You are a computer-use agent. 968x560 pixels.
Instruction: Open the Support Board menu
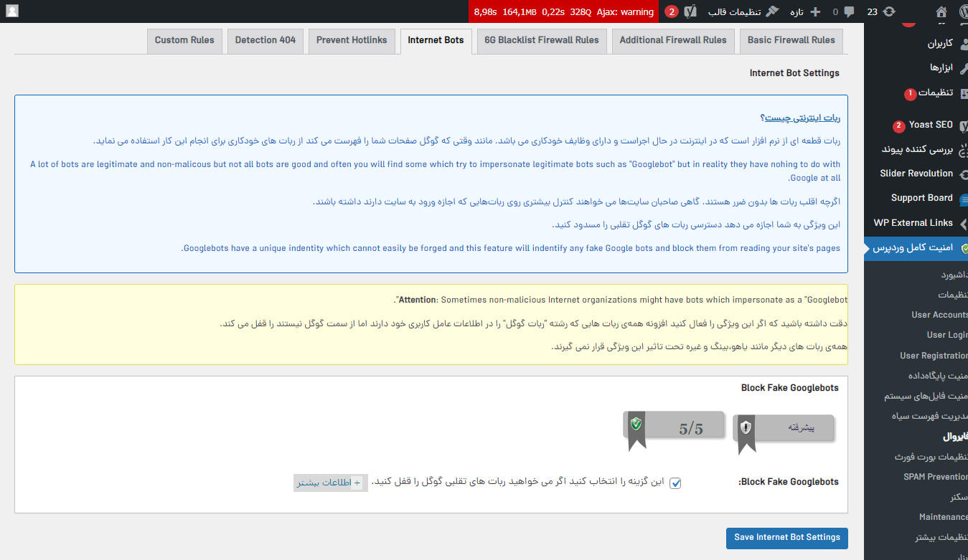point(921,198)
